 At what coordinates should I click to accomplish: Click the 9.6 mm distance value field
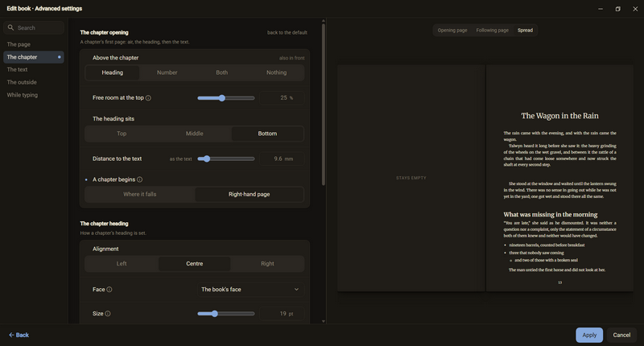(x=282, y=159)
